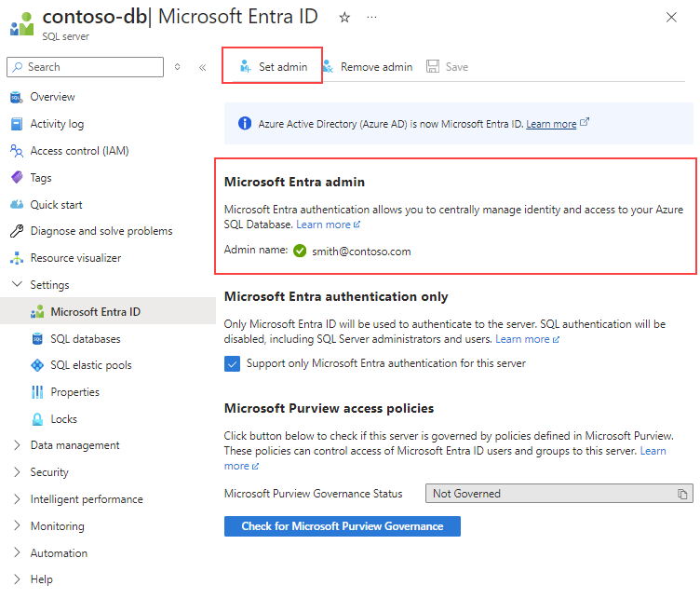Click the Set admin person icon

246,66
